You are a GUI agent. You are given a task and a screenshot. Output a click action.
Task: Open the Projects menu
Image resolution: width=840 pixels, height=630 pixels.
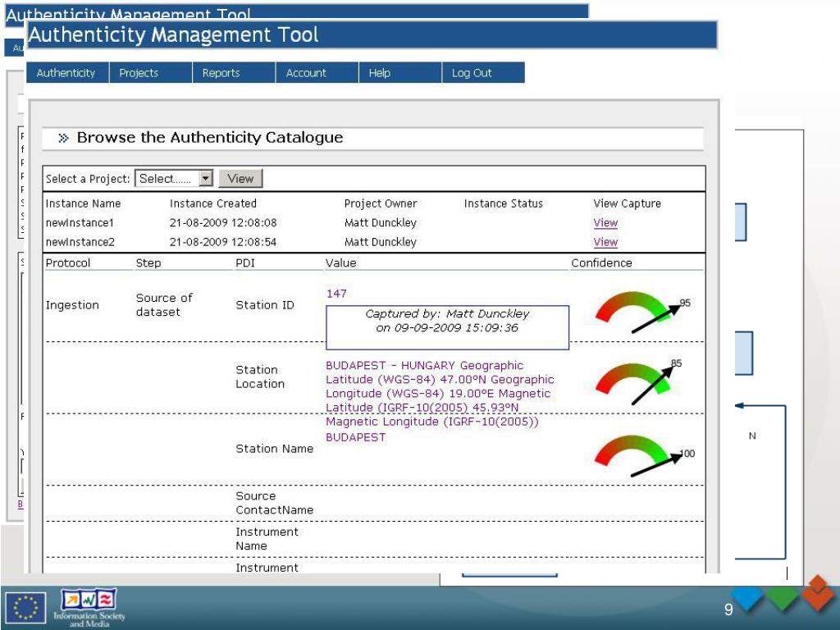[x=151, y=73]
